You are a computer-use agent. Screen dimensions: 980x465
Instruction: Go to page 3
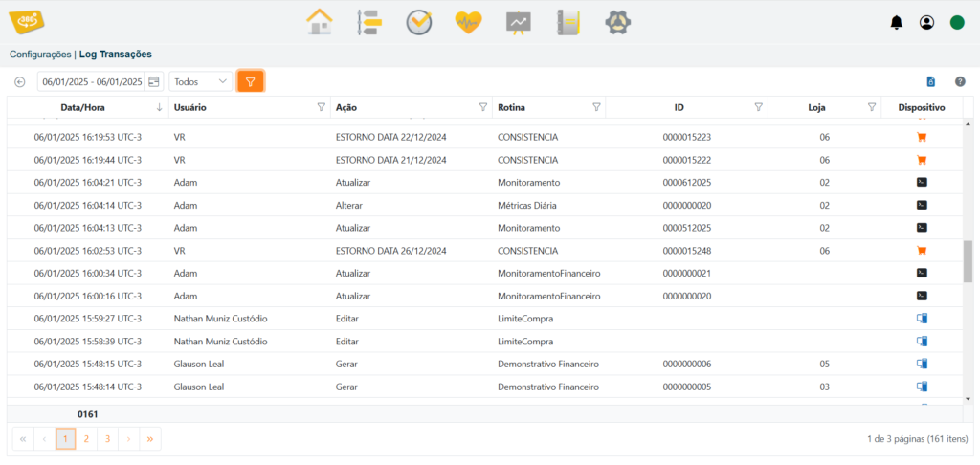click(107, 439)
